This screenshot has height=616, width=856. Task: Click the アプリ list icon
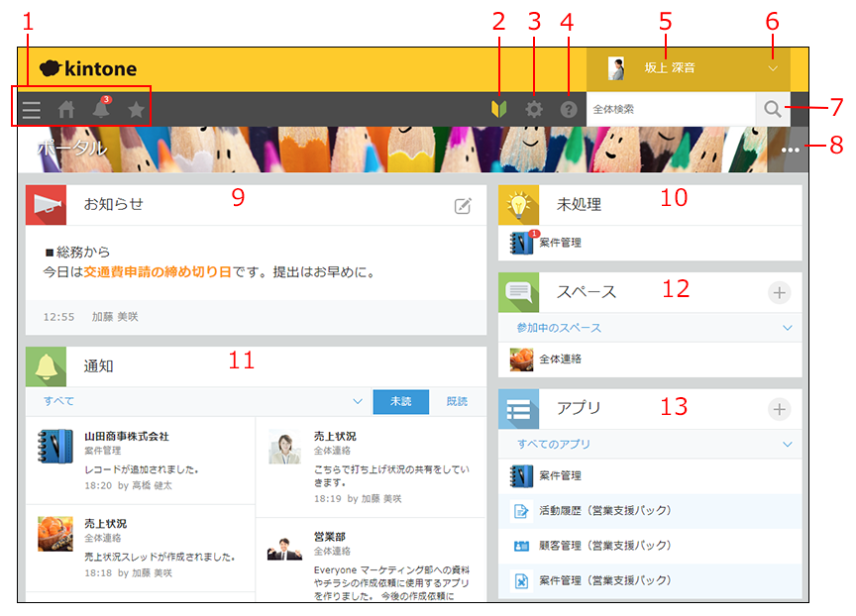518,409
